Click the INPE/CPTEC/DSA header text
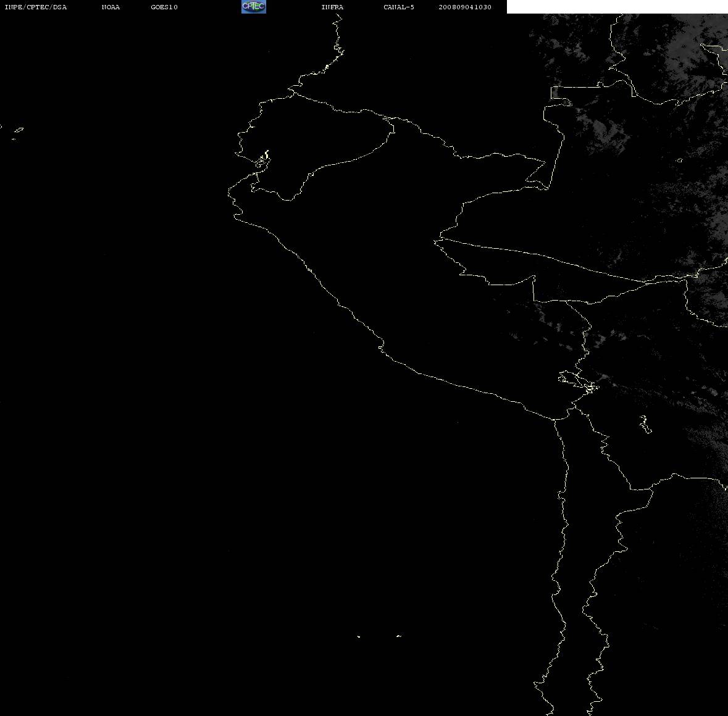Screen dimensions: 728x716 click(x=36, y=7)
